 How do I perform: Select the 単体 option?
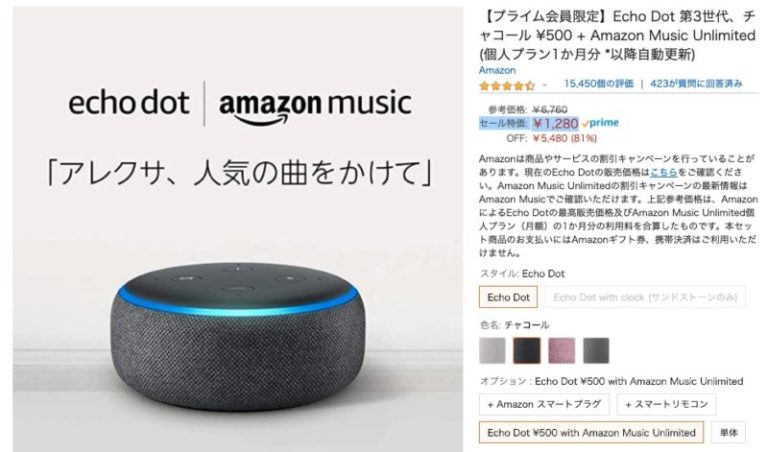pyautogui.click(x=728, y=432)
